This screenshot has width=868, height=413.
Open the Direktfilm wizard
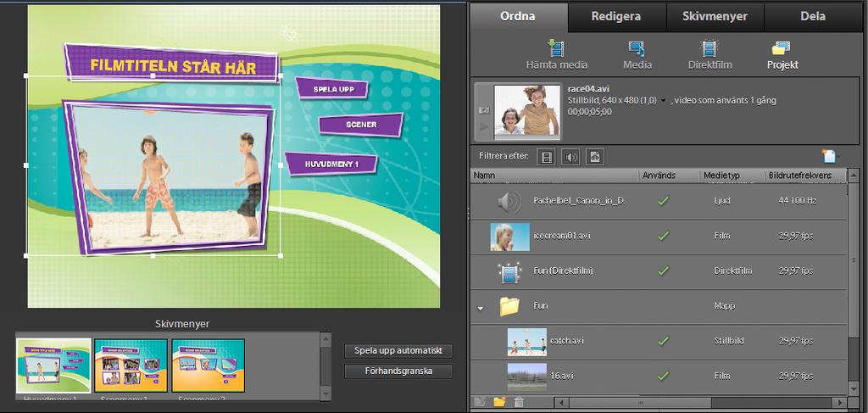point(709,55)
